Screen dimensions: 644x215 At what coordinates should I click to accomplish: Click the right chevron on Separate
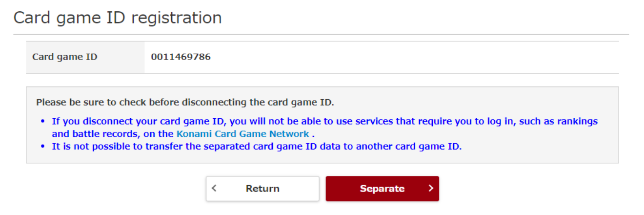(x=430, y=188)
